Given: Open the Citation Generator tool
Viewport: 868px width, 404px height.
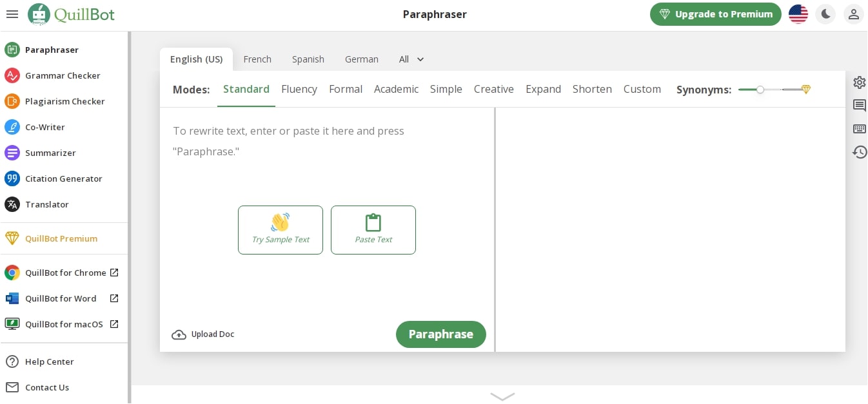Looking at the screenshot, I should pyautogui.click(x=63, y=178).
